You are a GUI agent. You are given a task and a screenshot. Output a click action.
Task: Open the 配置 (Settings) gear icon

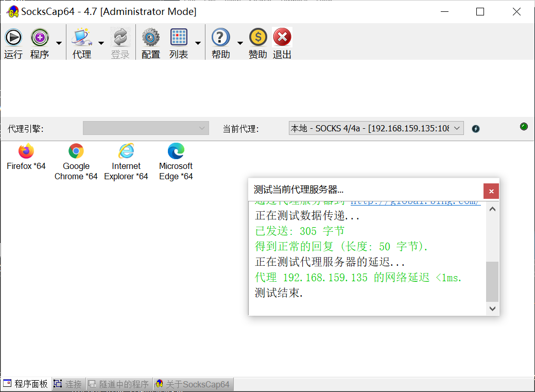click(x=151, y=37)
